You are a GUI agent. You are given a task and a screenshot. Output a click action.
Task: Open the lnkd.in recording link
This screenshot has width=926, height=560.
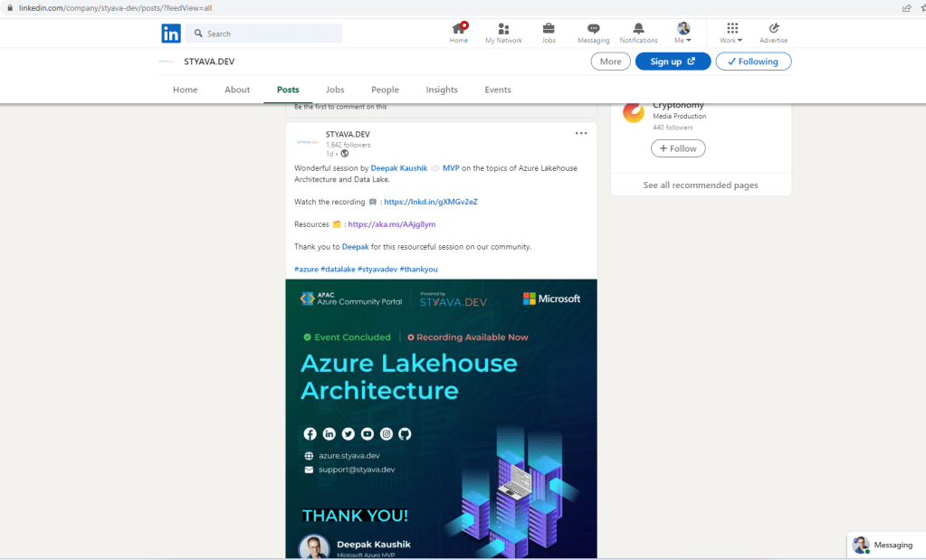[x=431, y=202]
